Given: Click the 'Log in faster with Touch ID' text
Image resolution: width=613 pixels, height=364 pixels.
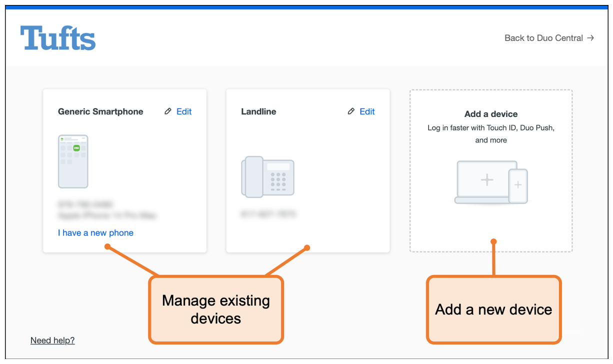Looking at the screenshot, I should pos(491,128).
